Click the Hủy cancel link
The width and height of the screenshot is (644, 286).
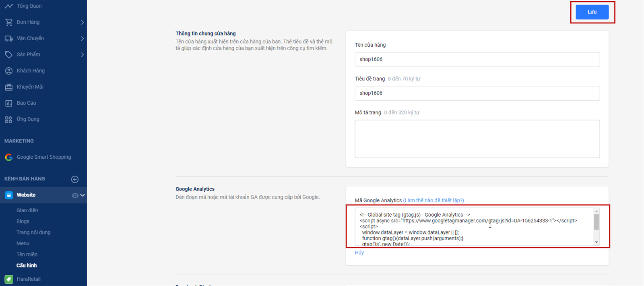359,253
